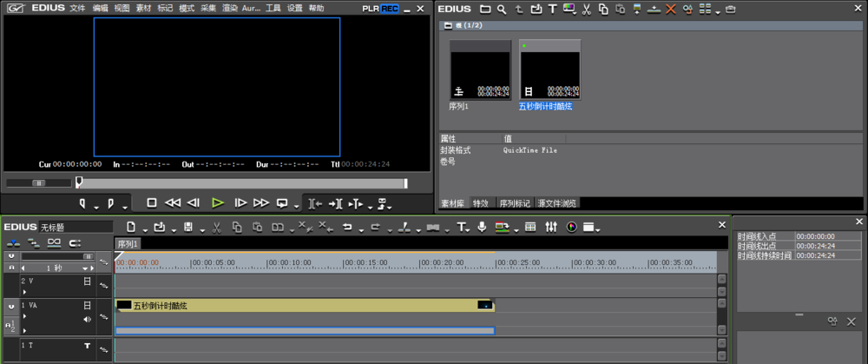Toggle REC recorder mode in preview window
The width and height of the screenshot is (868, 364).
[x=390, y=8]
